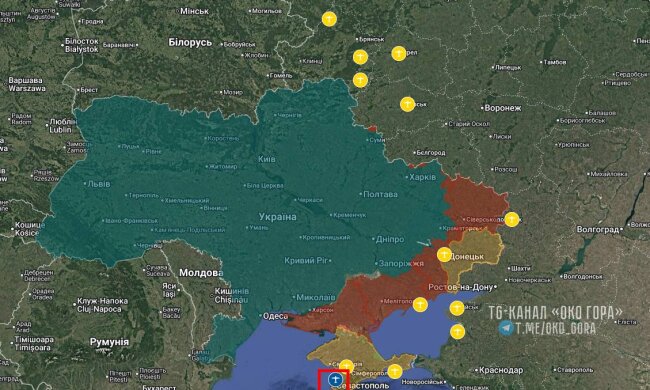Select the Суми city label

(378, 140)
